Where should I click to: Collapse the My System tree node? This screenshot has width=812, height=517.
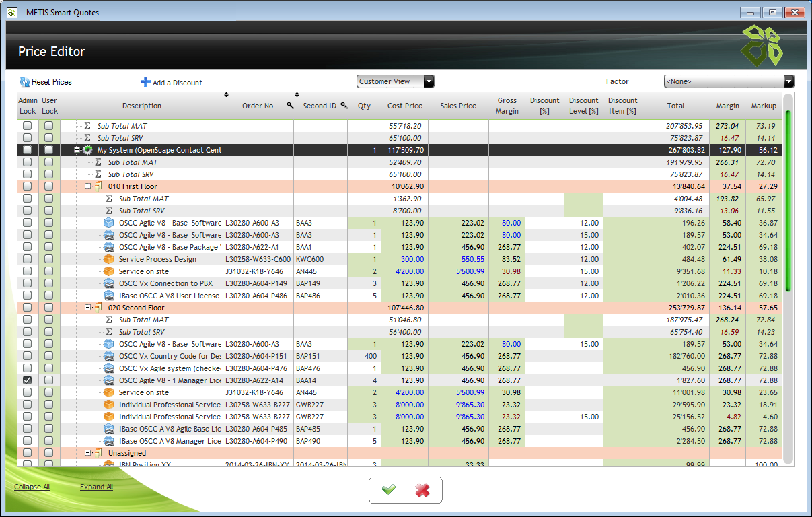point(77,150)
